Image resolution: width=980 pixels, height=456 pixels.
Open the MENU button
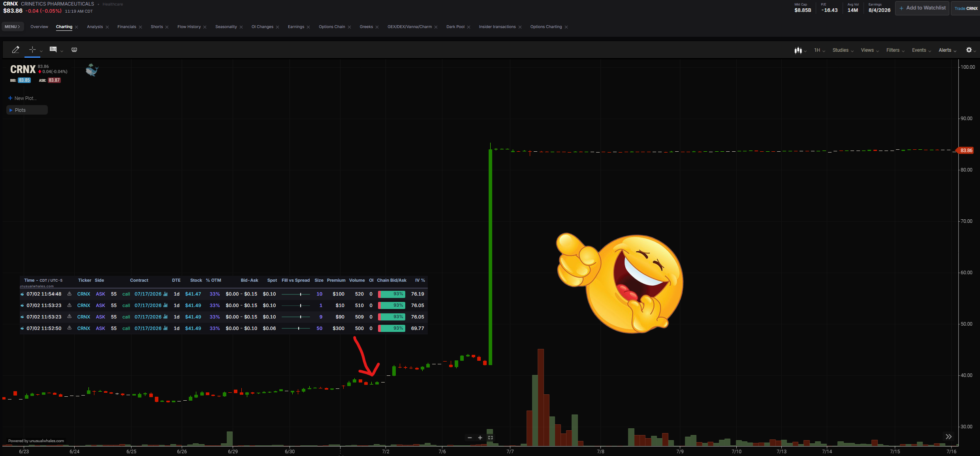coord(13,27)
